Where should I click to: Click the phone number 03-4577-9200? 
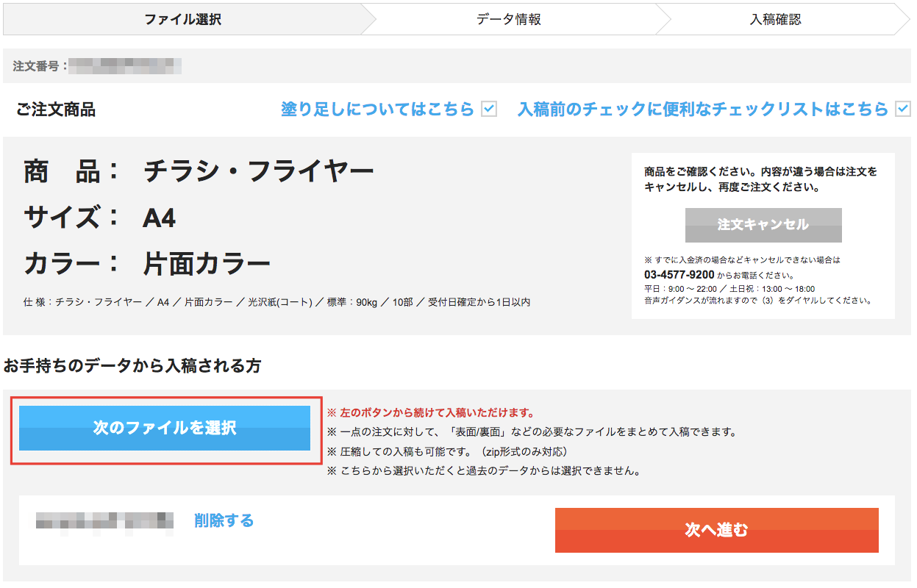pos(679,275)
